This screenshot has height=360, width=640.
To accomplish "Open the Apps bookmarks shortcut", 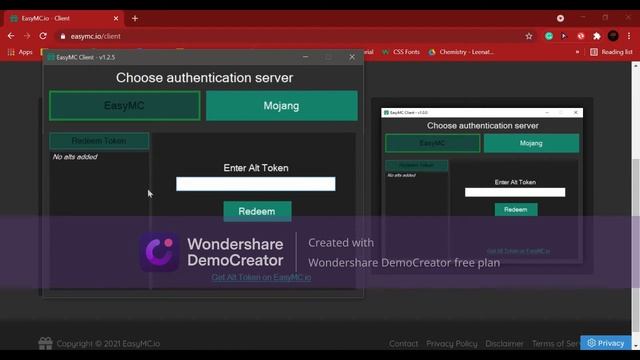I will (20, 52).
